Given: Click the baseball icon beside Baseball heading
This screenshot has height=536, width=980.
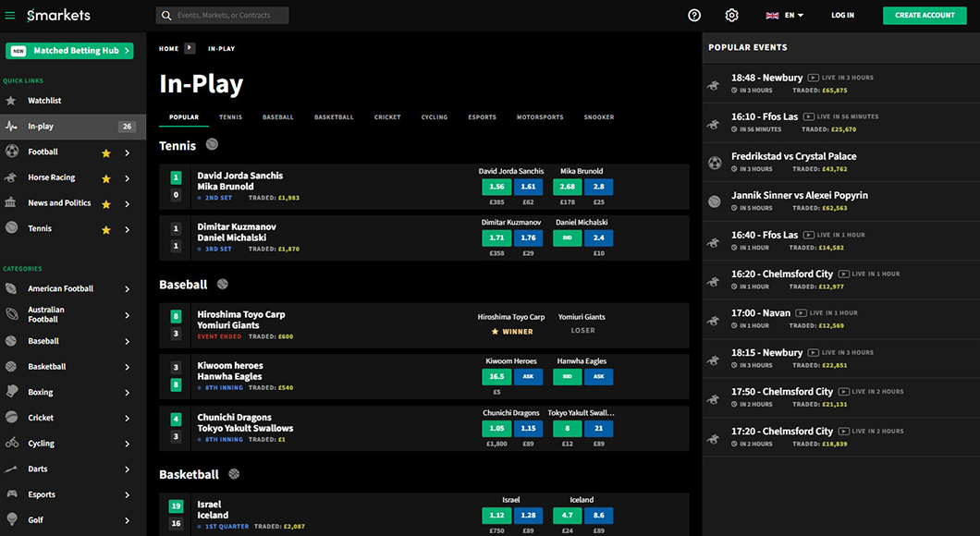Looking at the screenshot, I should [223, 285].
